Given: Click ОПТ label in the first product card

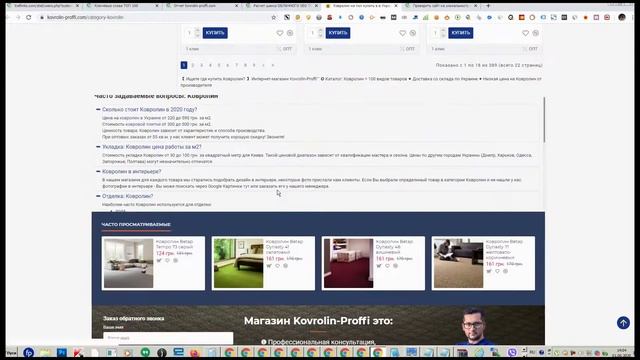Looking at the screenshot, I should click(287, 49).
